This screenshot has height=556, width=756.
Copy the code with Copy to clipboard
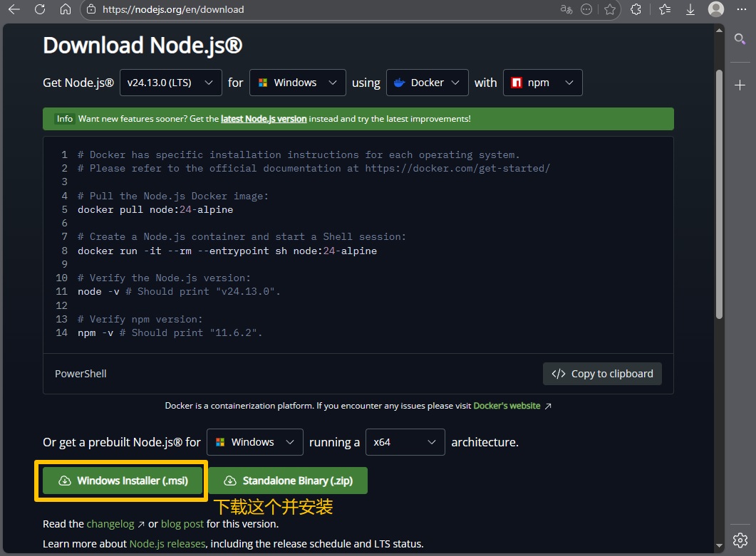602,374
